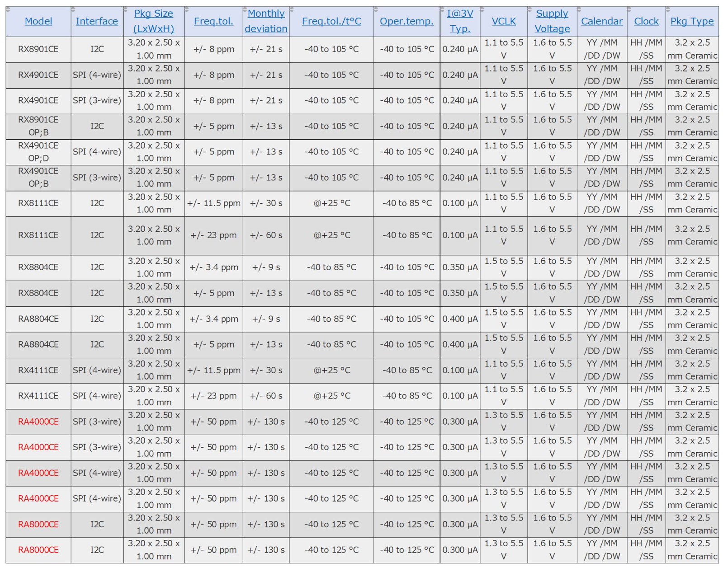Image resolution: width=728 pixels, height=572 pixels.
Task: Click RX8804CE cell with 3.4 ppm tolerance
Action: pos(38,267)
